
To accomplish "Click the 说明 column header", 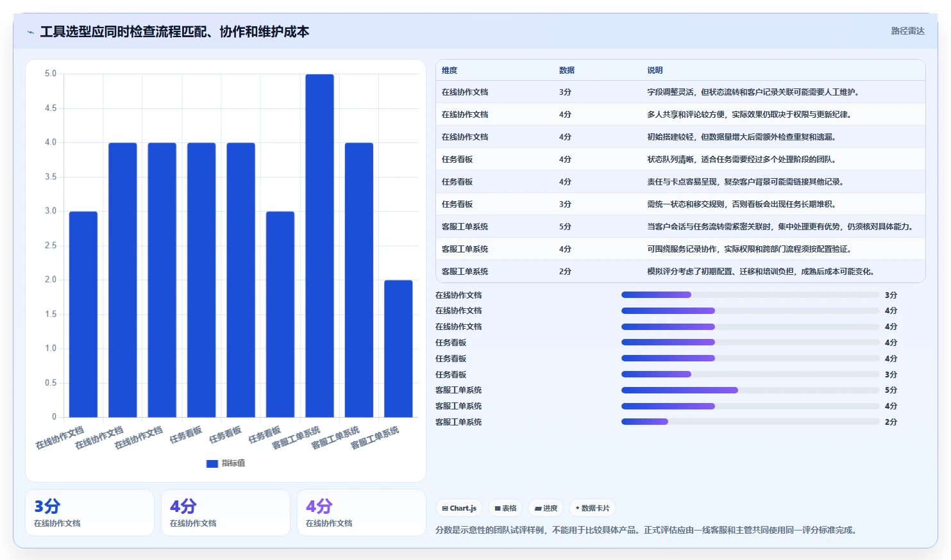I will pyautogui.click(x=655, y=70).
